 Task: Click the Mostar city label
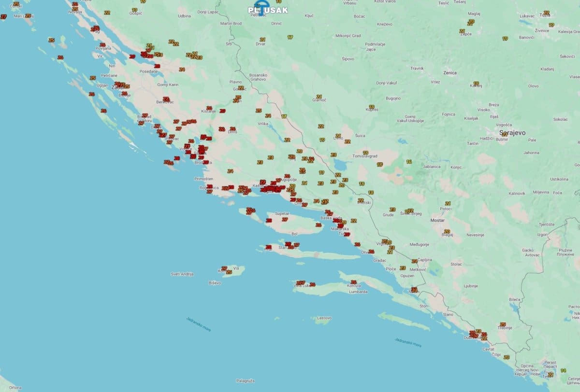437,220
